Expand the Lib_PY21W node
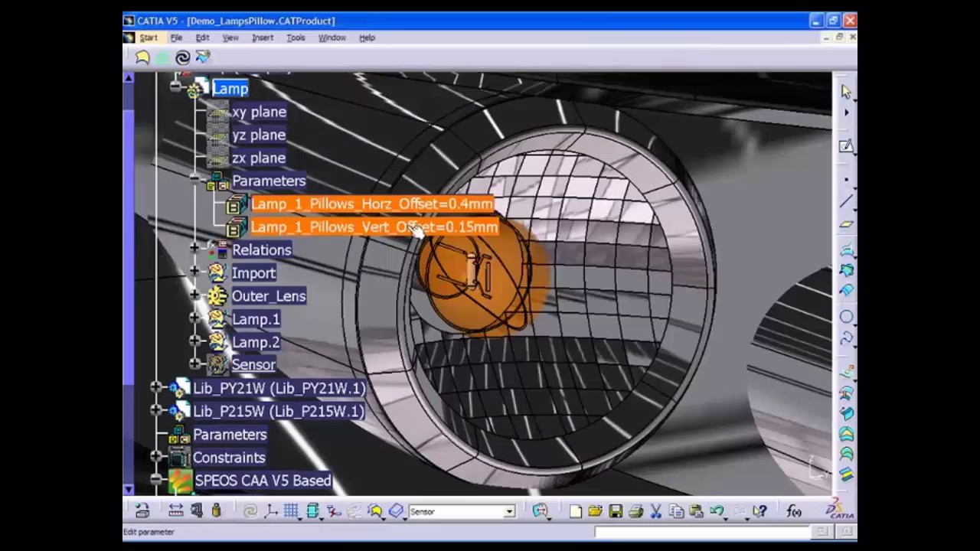 [x=156, y=387]
